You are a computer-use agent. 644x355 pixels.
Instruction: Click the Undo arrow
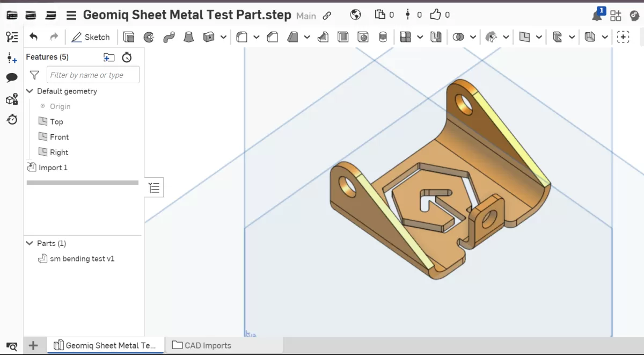tap(34, 37)
